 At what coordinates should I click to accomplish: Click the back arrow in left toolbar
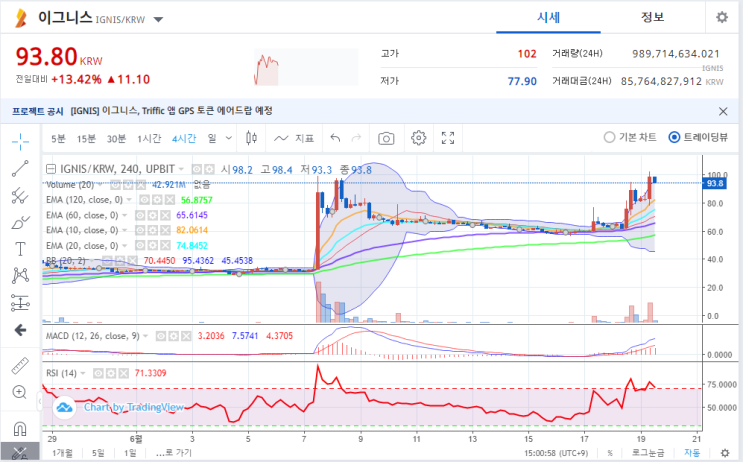point(20,330)
